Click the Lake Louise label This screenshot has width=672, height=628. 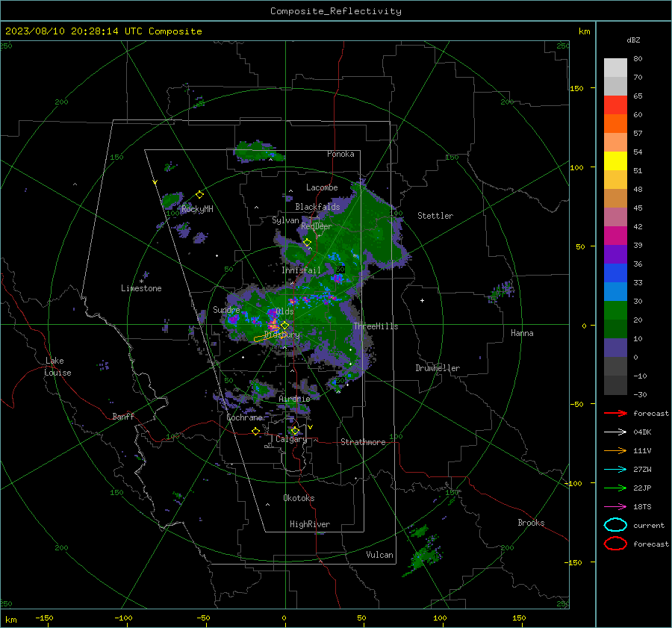(57, 367)
